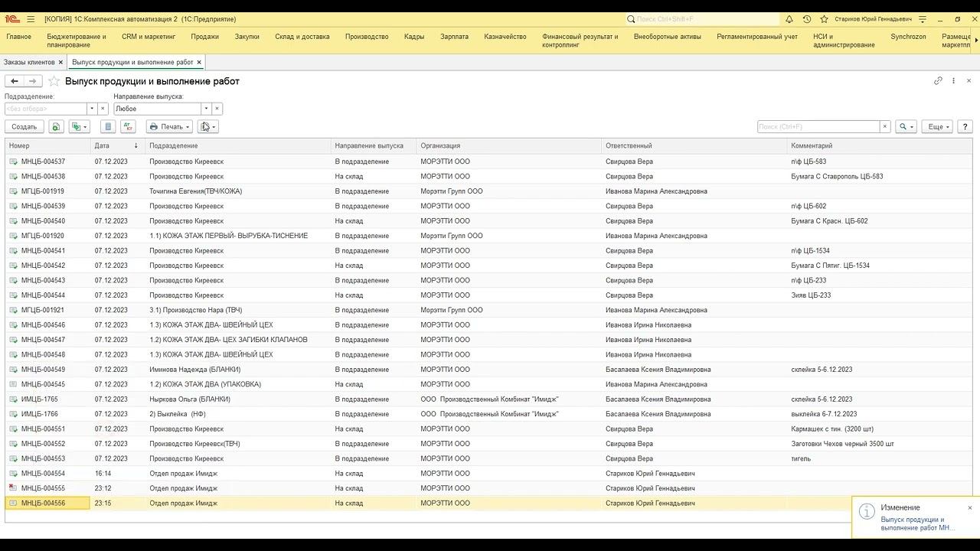Open help with the question mark button
This screenshot has width=980, height=551.
tap(965, 127)
